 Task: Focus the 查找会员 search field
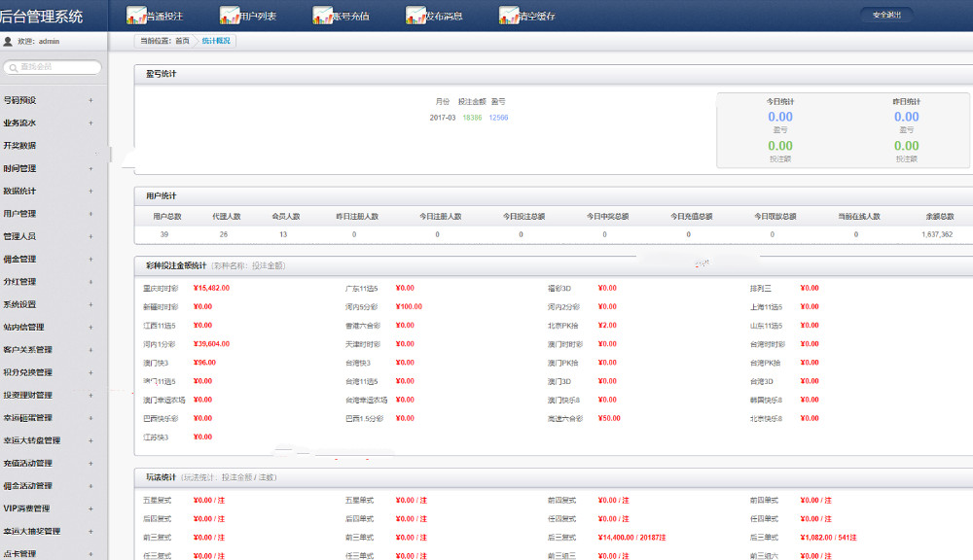pos(53,67)
